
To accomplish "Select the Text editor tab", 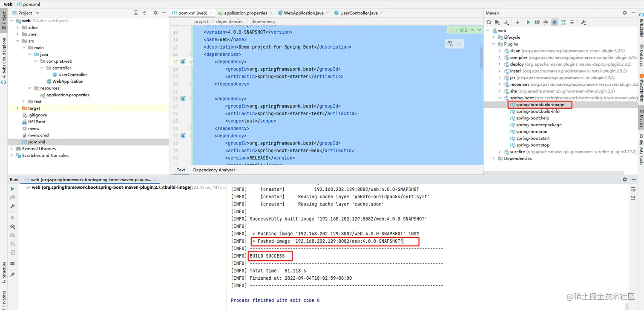I will pos(181,170).
